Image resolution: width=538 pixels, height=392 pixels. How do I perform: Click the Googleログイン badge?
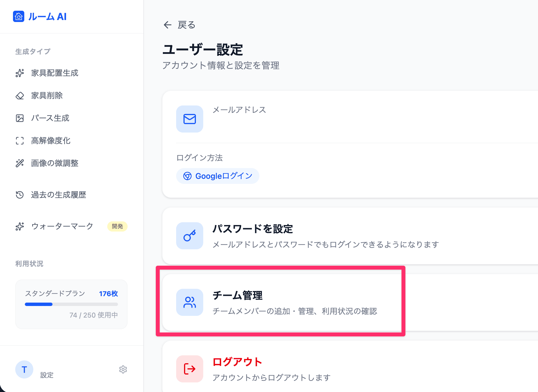[x=218, y=176]
